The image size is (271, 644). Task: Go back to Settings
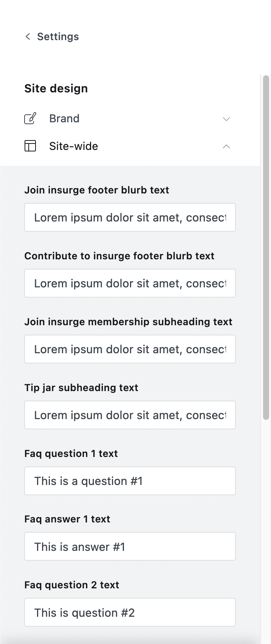click(x=58, y=36)
